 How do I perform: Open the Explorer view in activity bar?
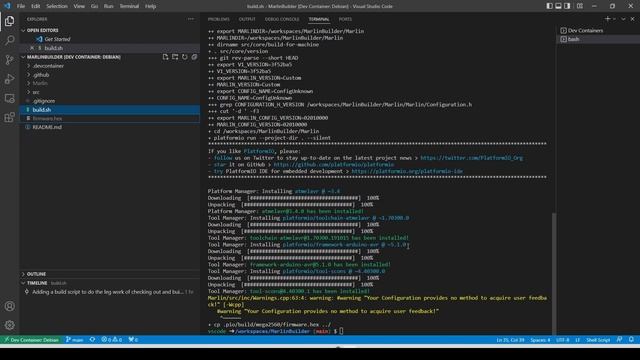tap(9, 21)
